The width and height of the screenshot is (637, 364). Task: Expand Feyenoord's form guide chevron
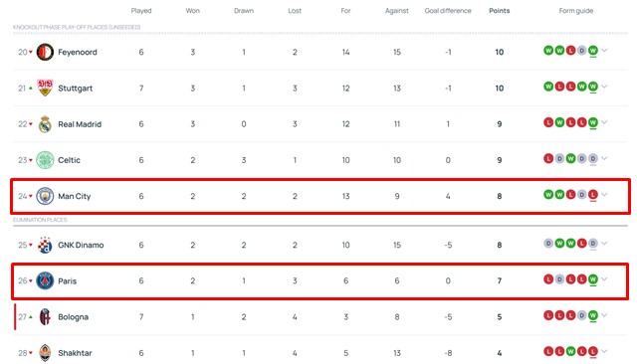tap(604, 51)
